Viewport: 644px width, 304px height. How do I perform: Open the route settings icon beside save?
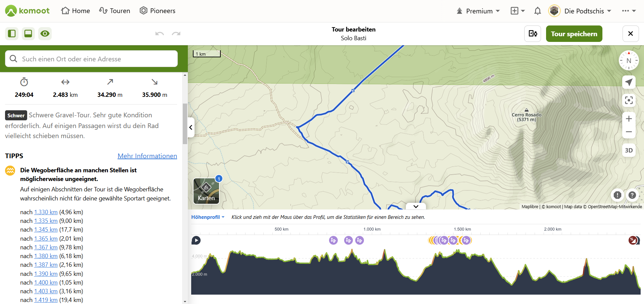coord(533,34)
